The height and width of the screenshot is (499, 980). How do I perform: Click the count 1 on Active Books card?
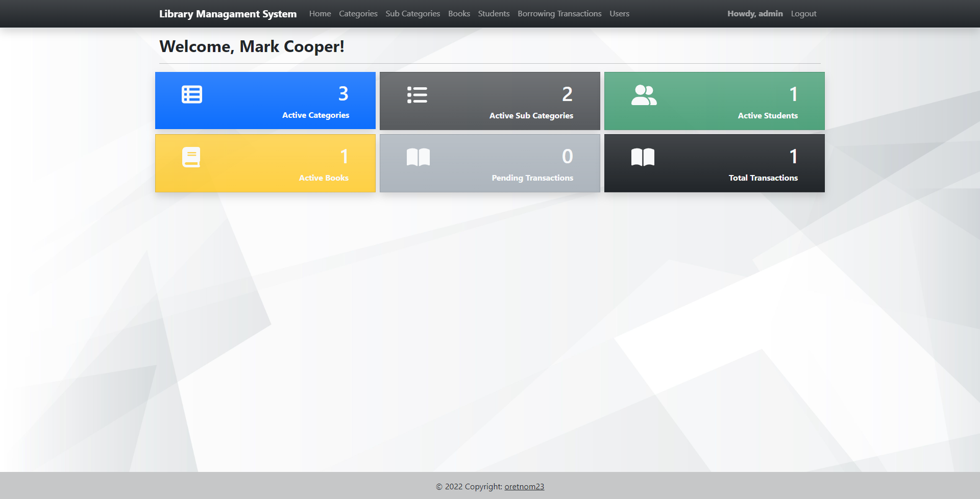click(x=345, y=157)
